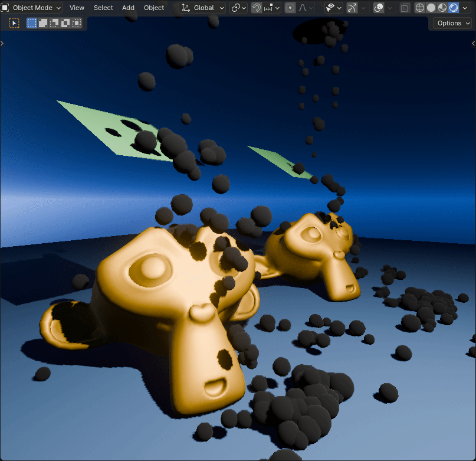Choose extend selection mode

tap(43, 23)
